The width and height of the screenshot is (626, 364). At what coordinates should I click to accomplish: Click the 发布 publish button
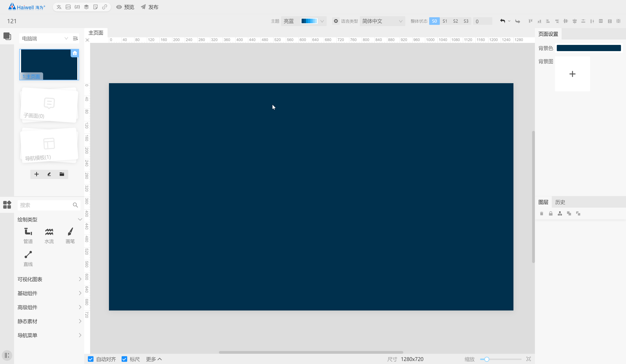149,7
